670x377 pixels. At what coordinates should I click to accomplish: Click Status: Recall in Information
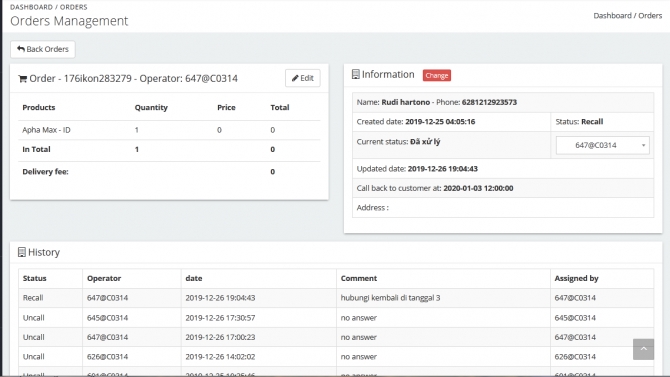pos(579,122)
